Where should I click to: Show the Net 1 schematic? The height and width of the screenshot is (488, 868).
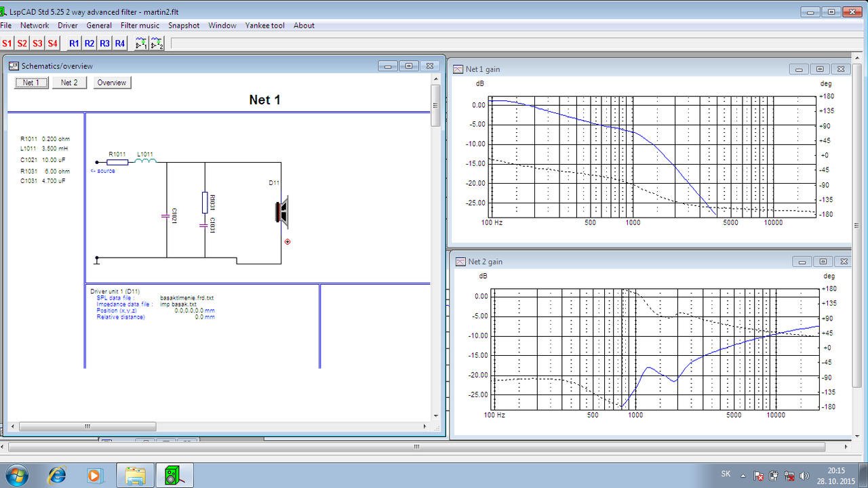click(32, 83)
